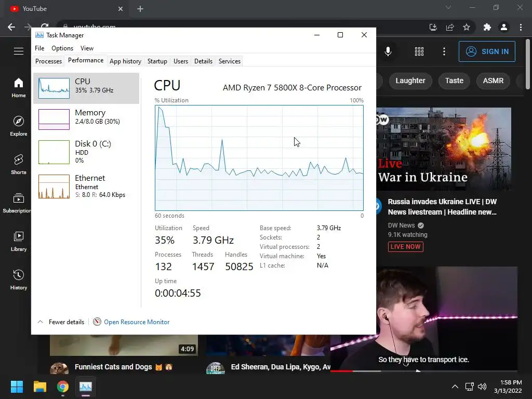Select Disk 0 (C:) resource
532x399 pixels.
pos(86,152)
